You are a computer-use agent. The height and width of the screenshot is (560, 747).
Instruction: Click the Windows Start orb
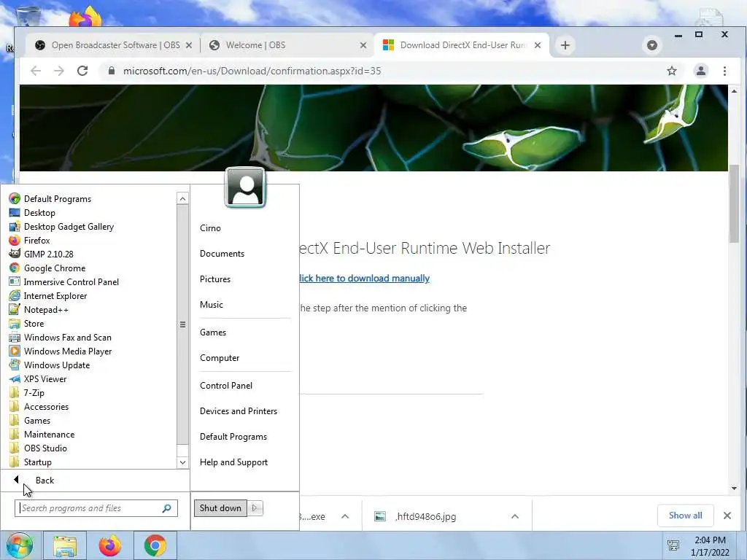coord(20,545)
